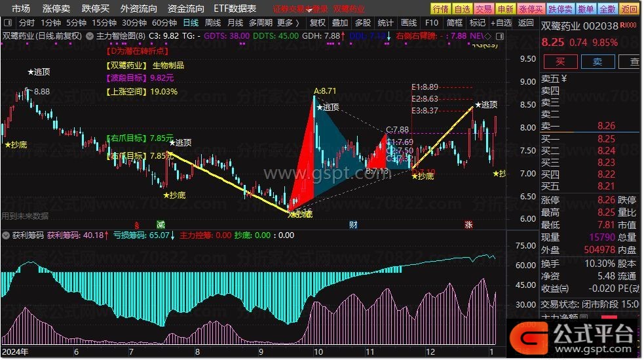This screenshot has height=360, width=644.
Task: Switch to the 5分钟 period
Action: 77,22
